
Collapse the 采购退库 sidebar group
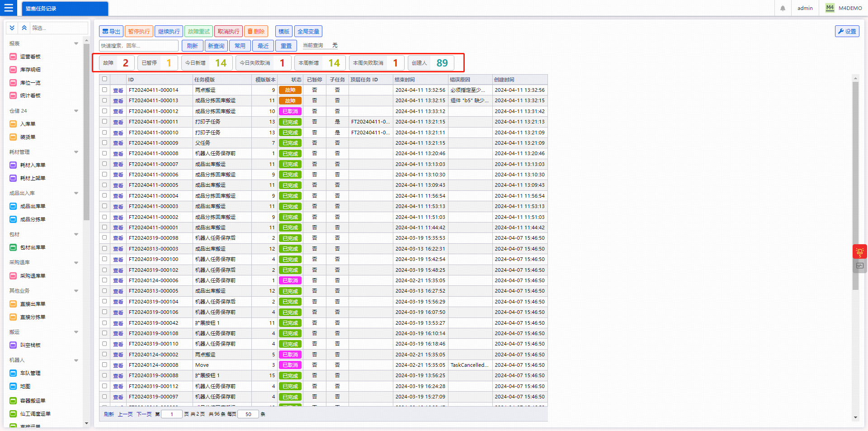click(76, 263)
